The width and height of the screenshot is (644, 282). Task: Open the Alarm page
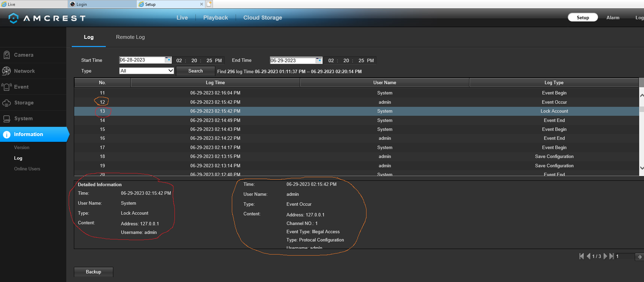click(x=613, y=18)
